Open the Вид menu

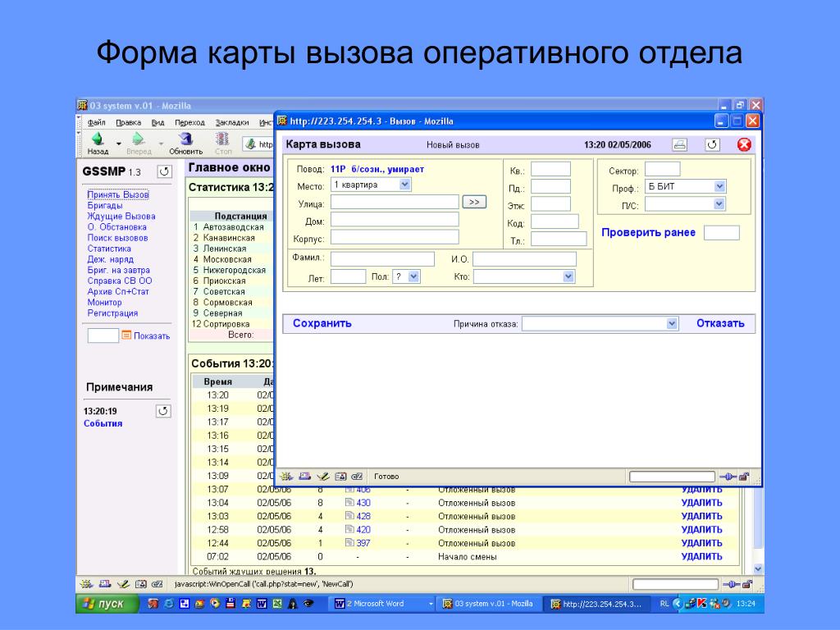point(157,122)
